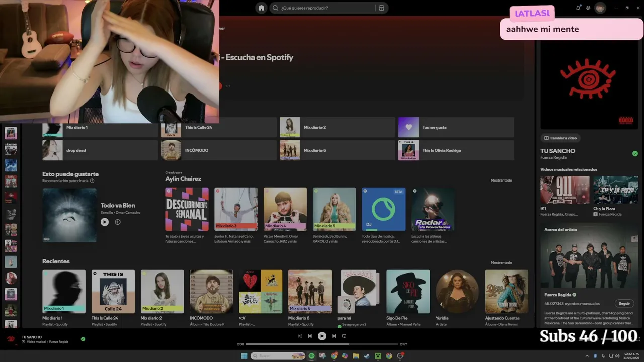Open Steam from the taskbar
Screen dimensions: 644x362
point(367,356)
